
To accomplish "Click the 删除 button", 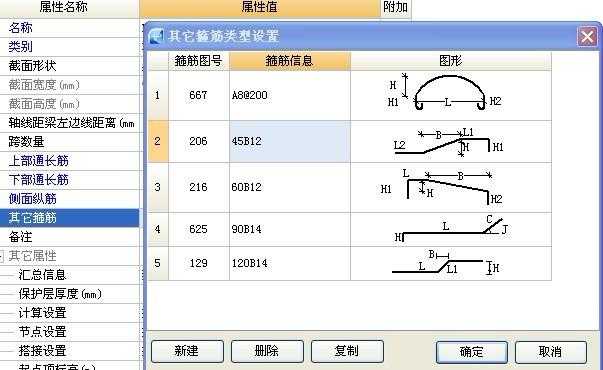I will 267,351.
